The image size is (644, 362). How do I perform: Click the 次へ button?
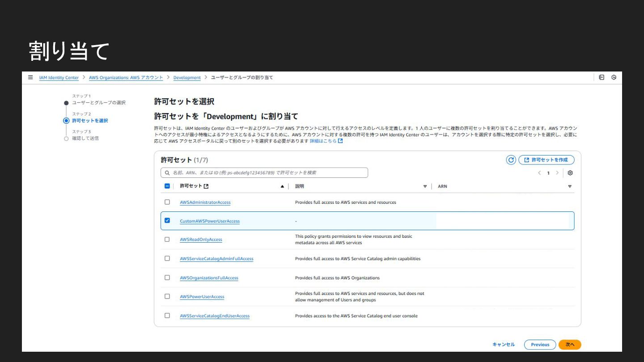click(570, 345)
